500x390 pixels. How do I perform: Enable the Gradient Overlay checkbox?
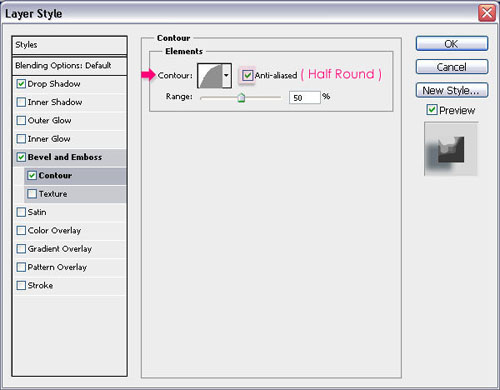[21, 249]
